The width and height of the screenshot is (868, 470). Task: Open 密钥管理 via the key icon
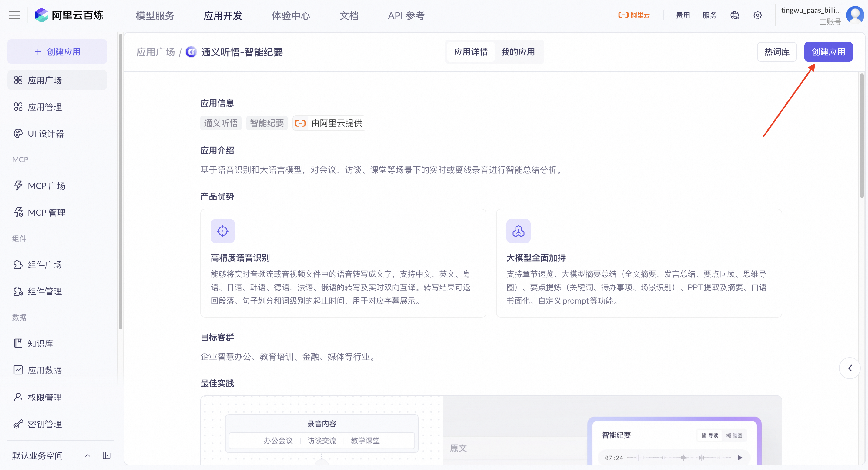pyautogui.click(x=45, y=424)
